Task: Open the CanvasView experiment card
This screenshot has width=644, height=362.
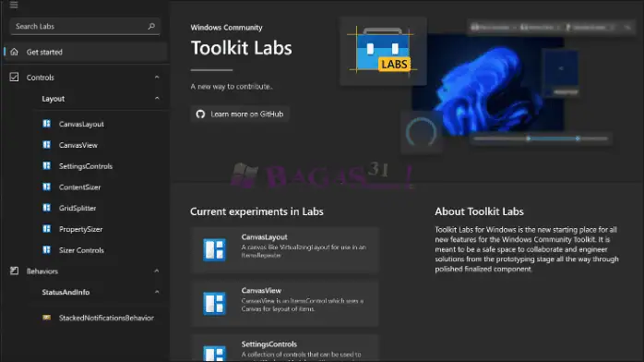Action: pos(284,303)
